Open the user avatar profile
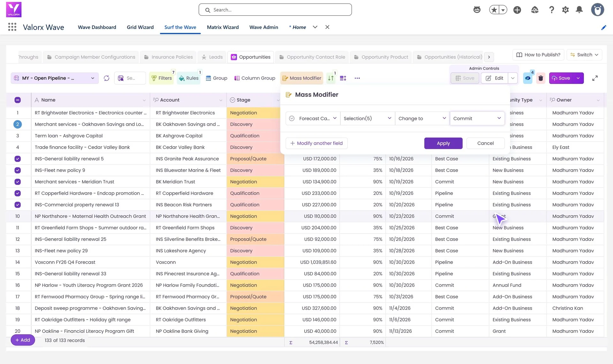The width and height of the screenshot is (613, 364). tap(597, 10)
